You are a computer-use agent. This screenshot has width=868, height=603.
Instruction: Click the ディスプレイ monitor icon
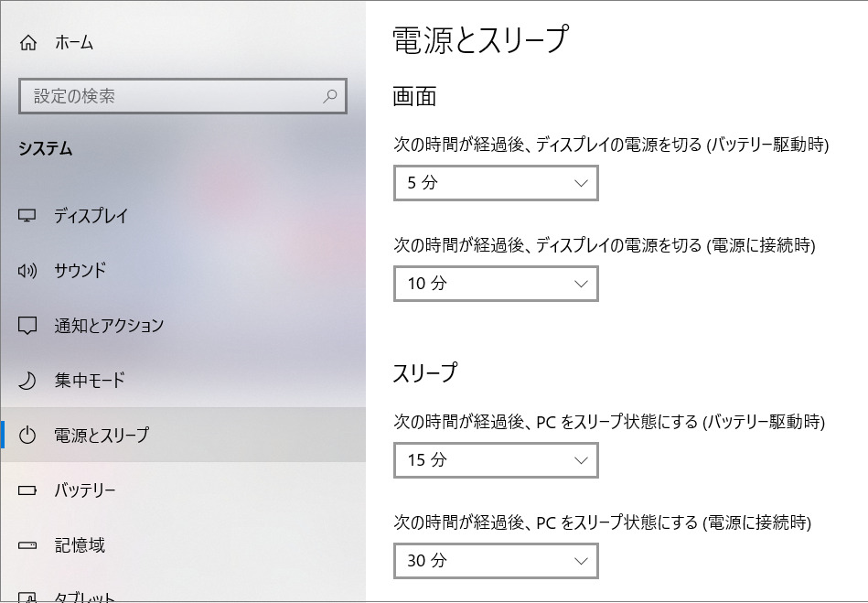click(x=27, y=215)
